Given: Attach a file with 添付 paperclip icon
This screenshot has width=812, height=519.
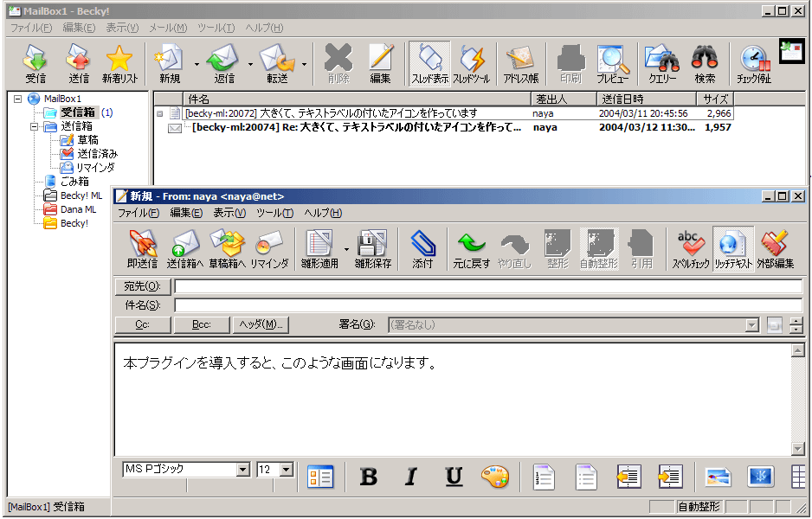Looking at the screenshot, I should tap(422, 248).
